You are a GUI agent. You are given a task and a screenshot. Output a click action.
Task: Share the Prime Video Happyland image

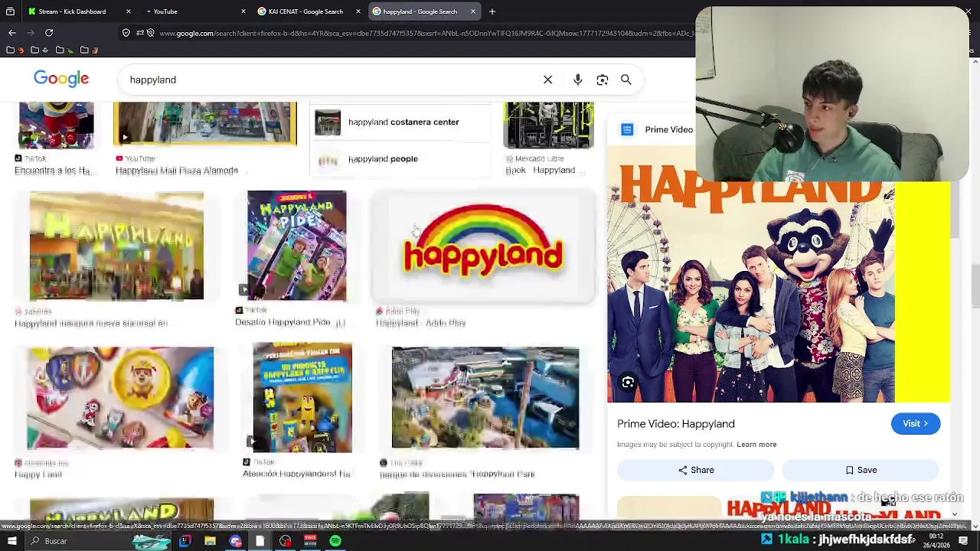click(x=696, y=470)
